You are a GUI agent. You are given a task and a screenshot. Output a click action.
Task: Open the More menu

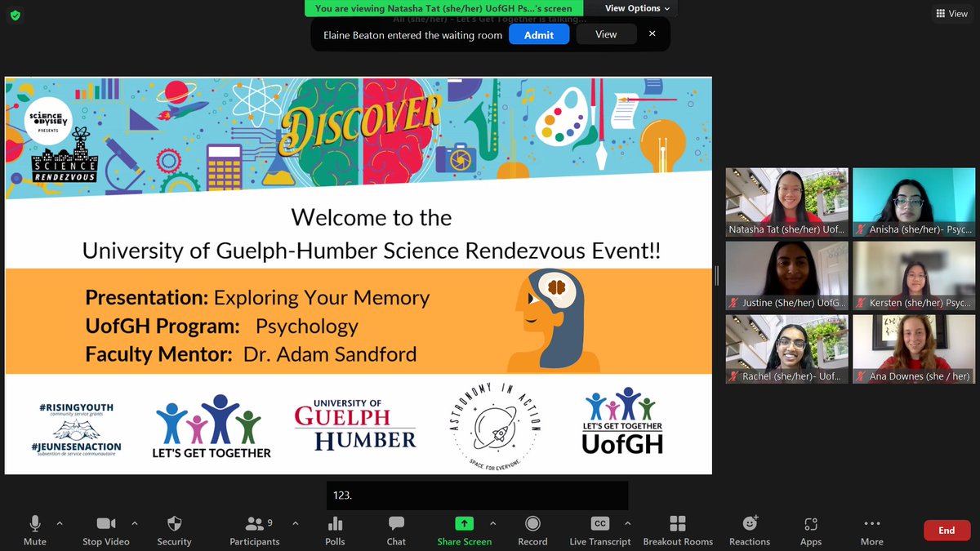pyautogui.click(x=871, y=530)
